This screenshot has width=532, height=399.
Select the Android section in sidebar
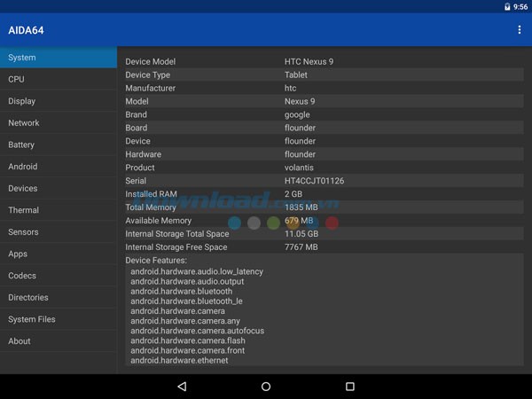click(58, 167)
